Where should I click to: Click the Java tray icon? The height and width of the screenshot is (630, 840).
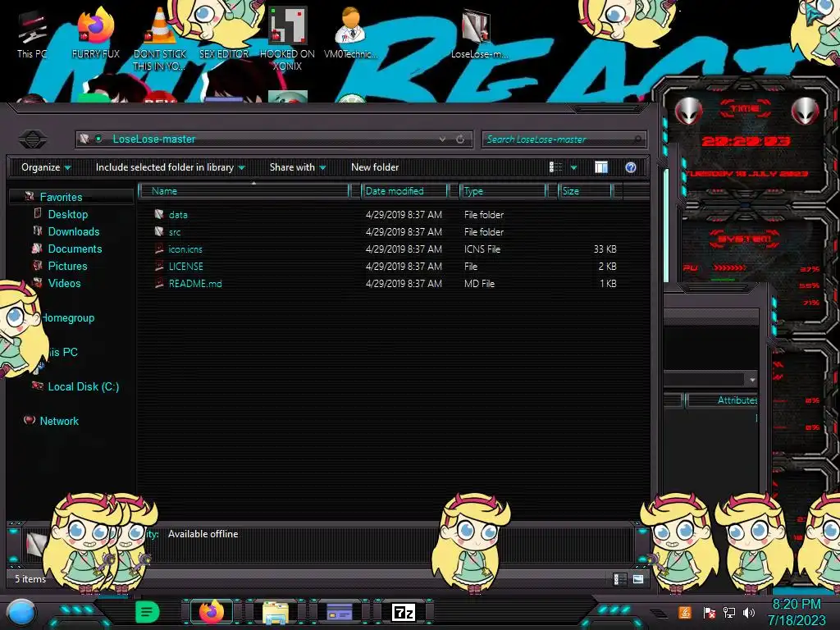tap(685, 612)
